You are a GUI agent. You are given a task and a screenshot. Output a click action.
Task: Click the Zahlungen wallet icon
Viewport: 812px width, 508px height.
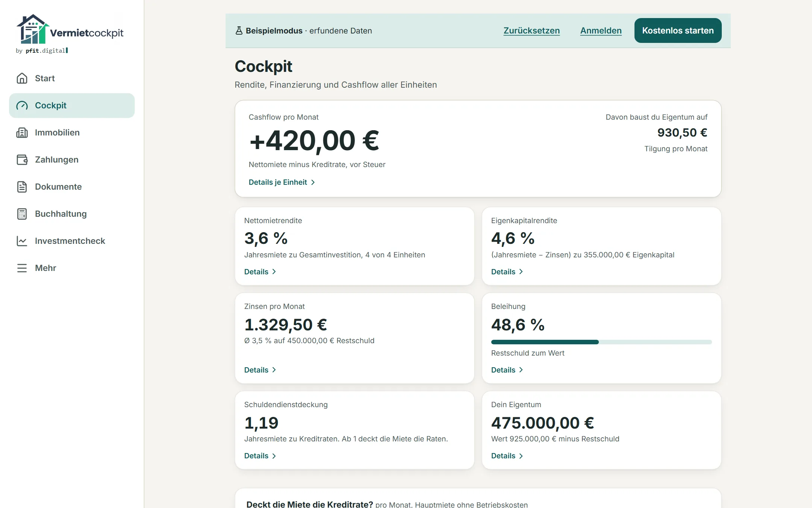(x=22, y=160)
